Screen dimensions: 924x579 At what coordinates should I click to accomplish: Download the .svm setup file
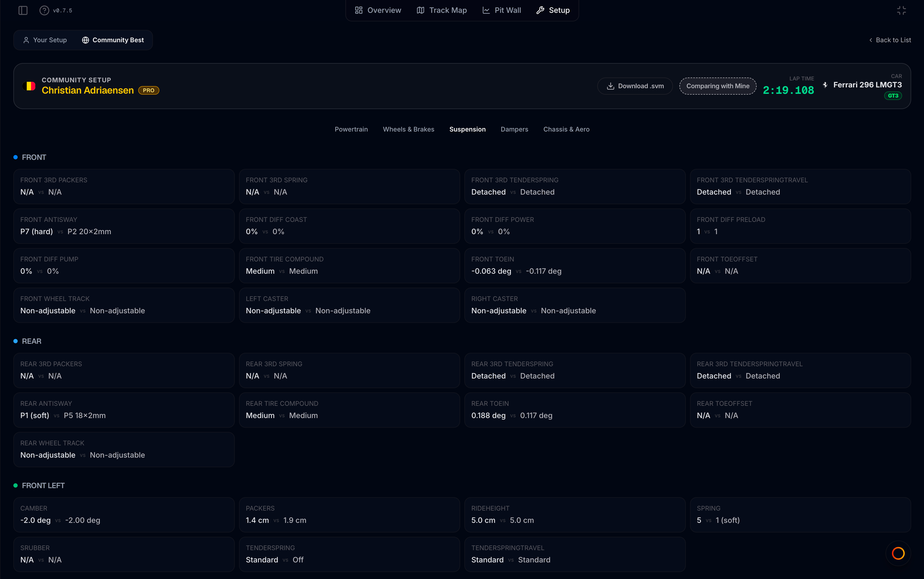(x=635, y=86)
